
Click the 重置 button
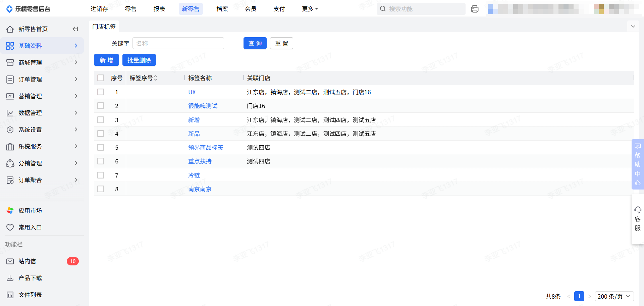coord(281,43)
